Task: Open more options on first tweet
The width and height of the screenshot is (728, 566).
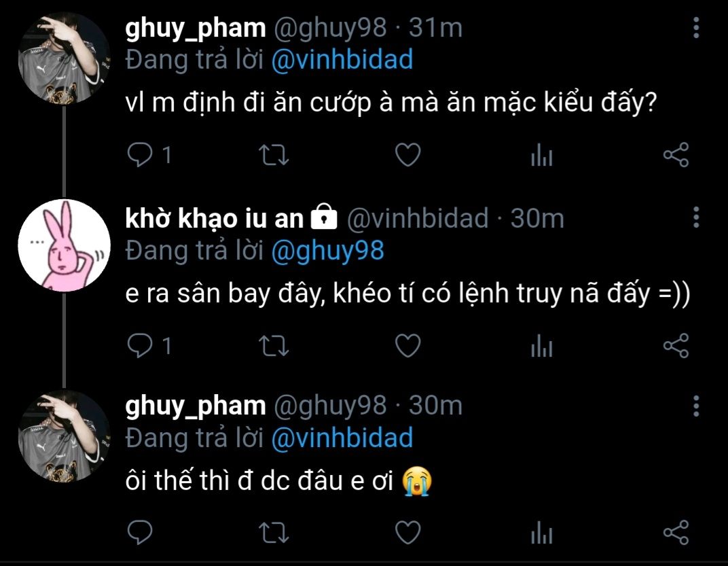Action: pyautogui.click(x=696, y=28)
